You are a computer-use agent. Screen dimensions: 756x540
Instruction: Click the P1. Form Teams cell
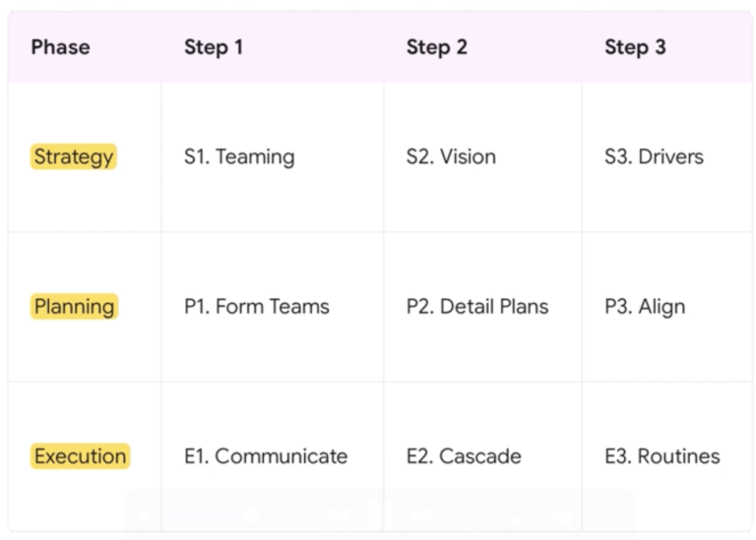(256, 306)
